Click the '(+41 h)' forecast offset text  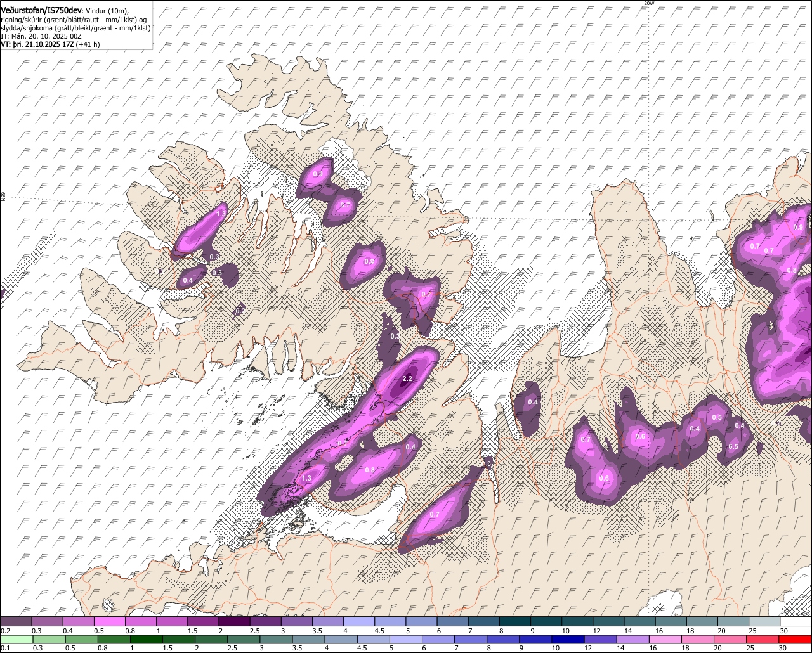[88, 44]
